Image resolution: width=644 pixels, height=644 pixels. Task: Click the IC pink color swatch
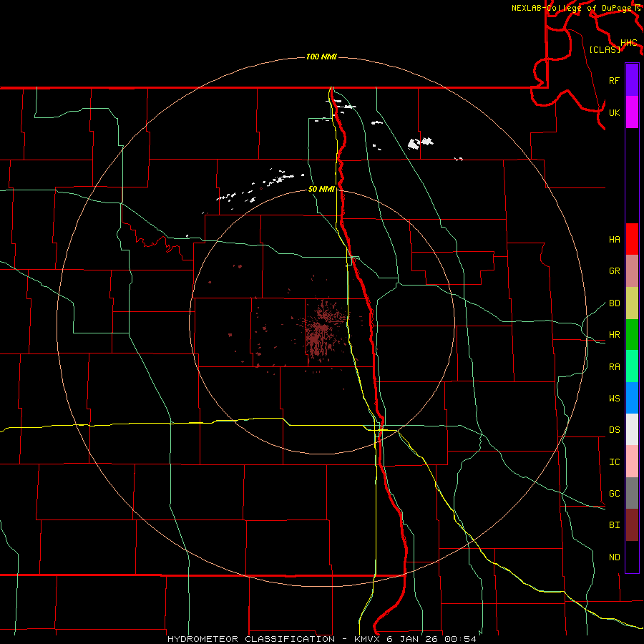coord(632,462)
